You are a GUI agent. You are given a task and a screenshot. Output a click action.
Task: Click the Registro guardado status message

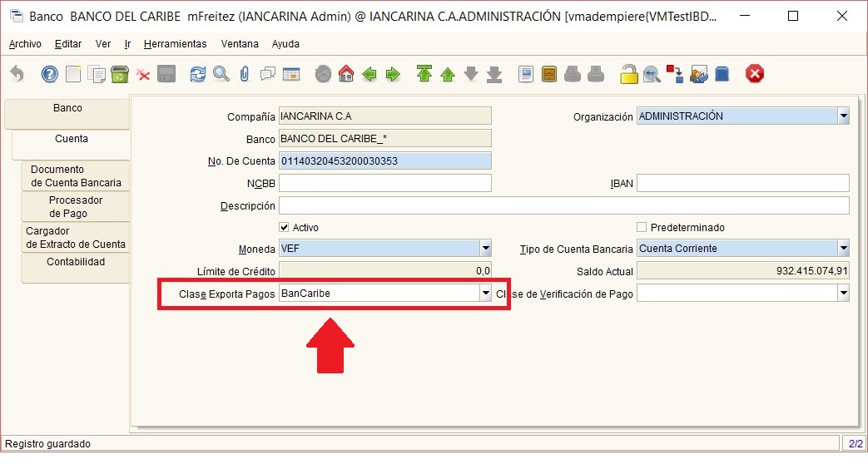(47, 443)
